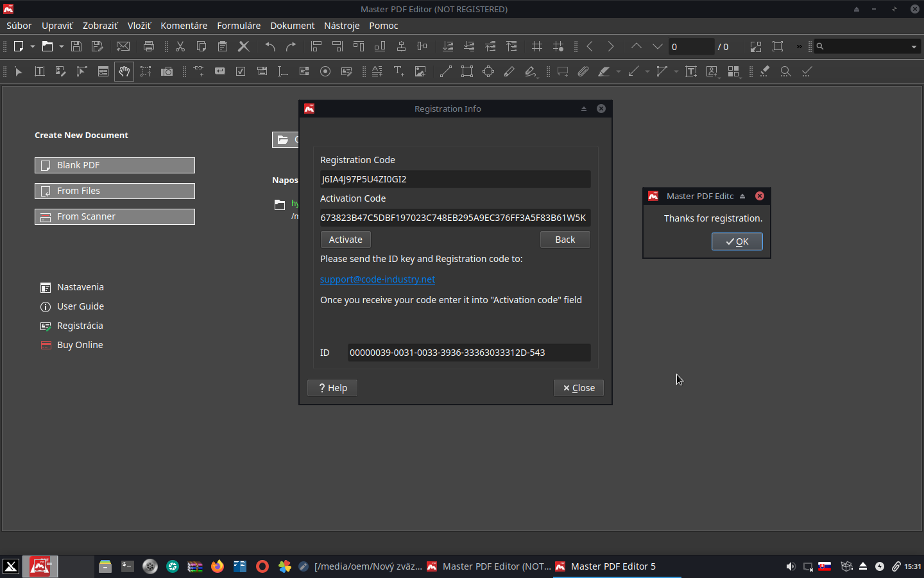This screenshot has width=924, height=578.
Task: Click the Save As icon with pencil
Action: 98,46
